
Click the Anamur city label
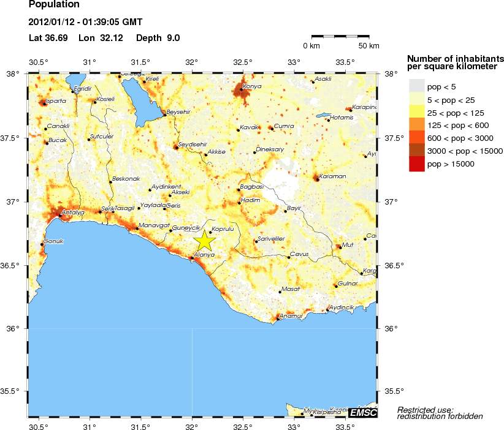[x=291, y=316]
